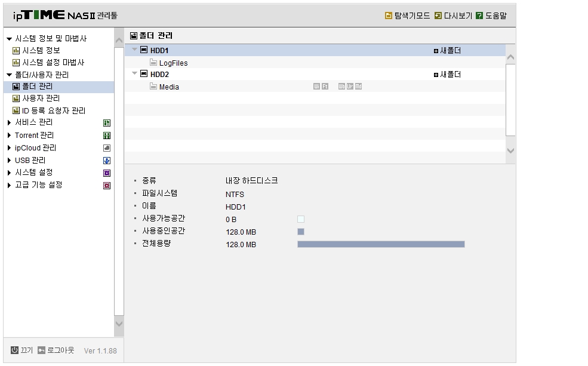Collapse the HDD1 tree arrow
This screenshot has height=366, width=588.
coord(135,50)
